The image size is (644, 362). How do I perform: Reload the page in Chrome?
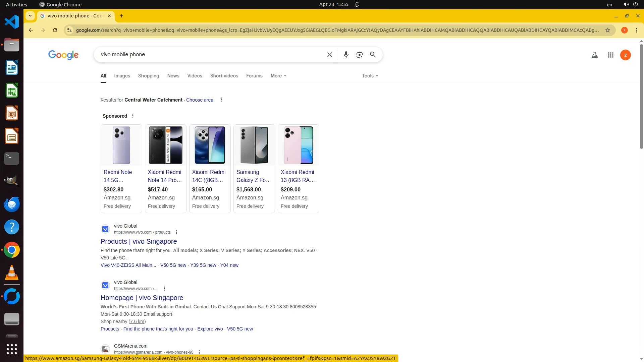coord(55,30)
